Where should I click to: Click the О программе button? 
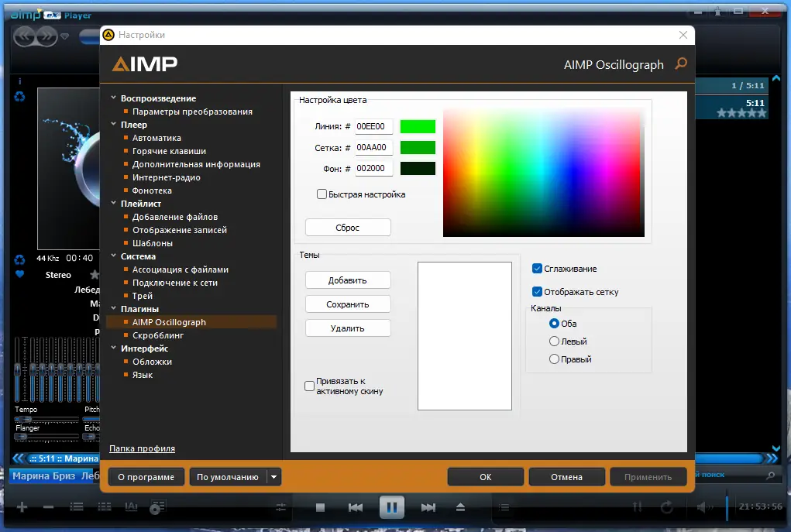pos(146,477)
